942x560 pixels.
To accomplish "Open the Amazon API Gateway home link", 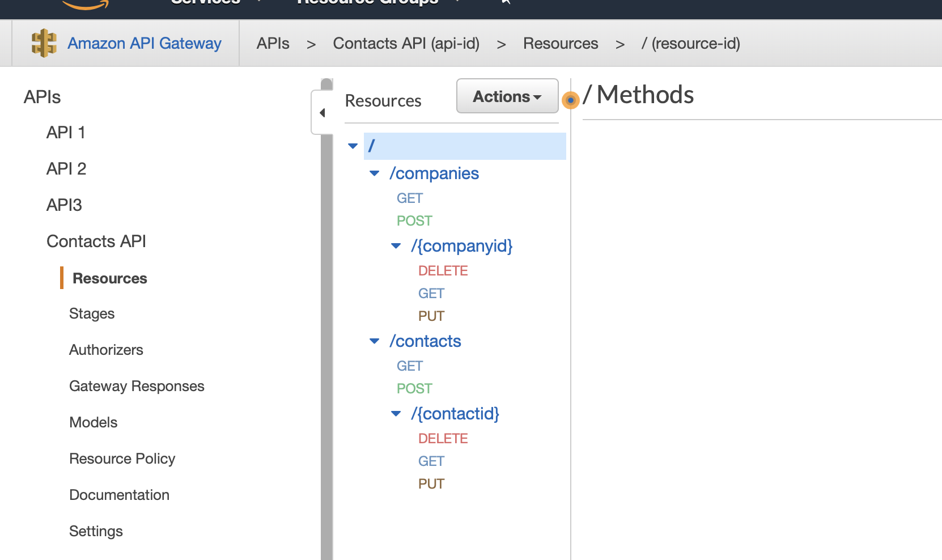I will (144, 43).
